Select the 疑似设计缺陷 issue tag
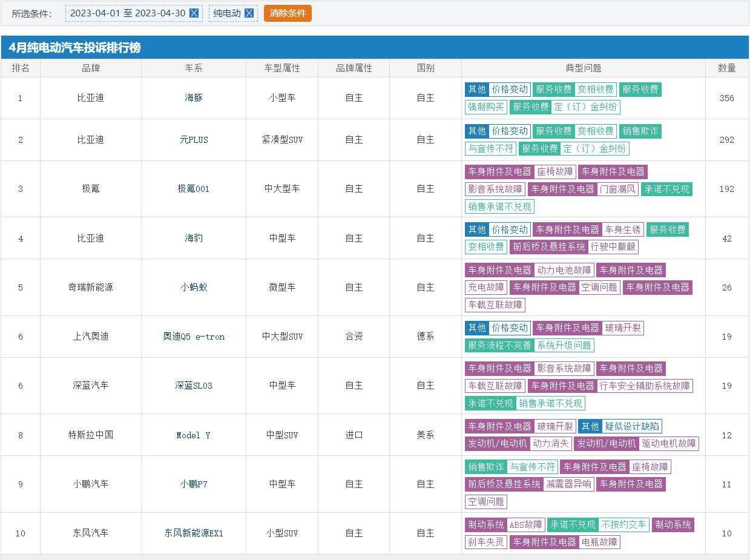750x560 pixels. coord(632,426)
